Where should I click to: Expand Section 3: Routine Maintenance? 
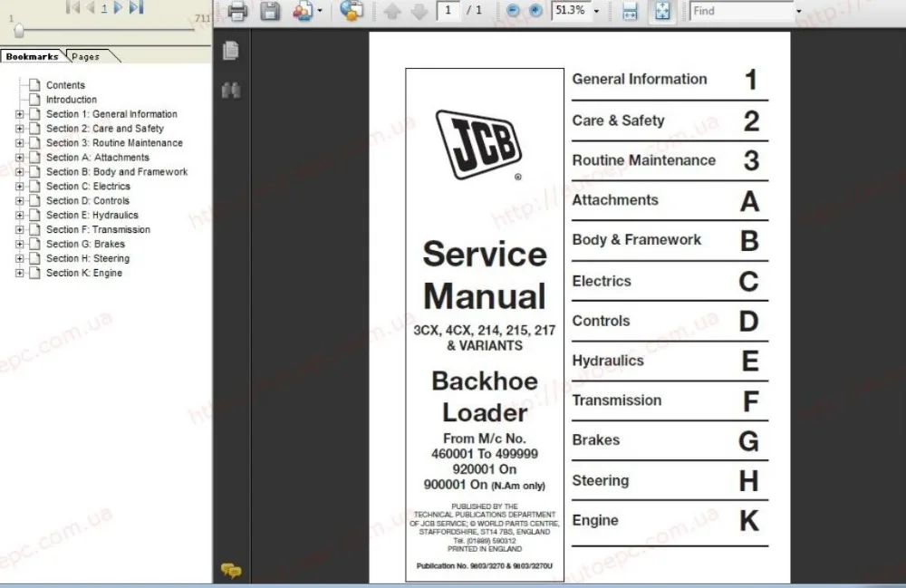click(20, 143)
